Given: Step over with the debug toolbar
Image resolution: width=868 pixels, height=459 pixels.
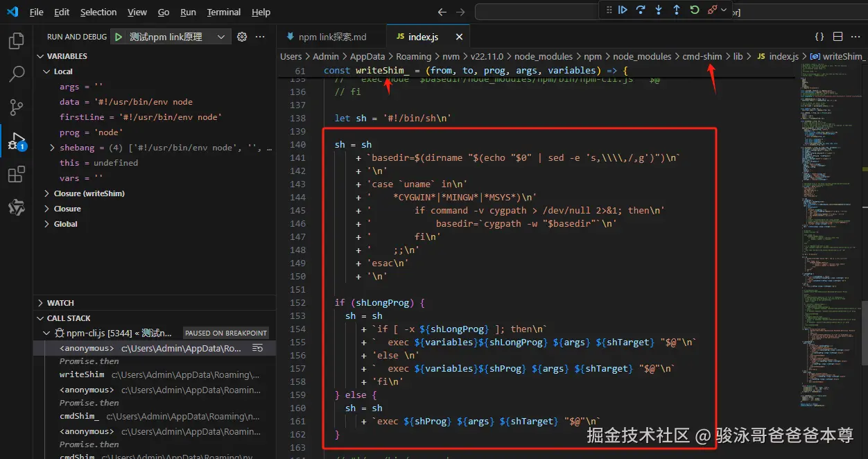Looking at the screenshot, I should (x=641, y=10).
